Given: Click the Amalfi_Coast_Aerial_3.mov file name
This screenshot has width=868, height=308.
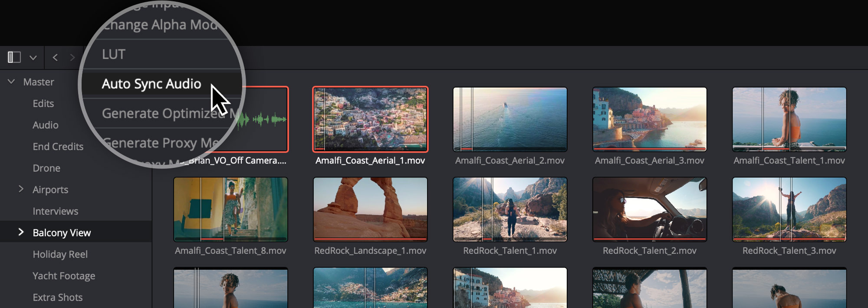Looking at the screenshot, I should [650, 161].
